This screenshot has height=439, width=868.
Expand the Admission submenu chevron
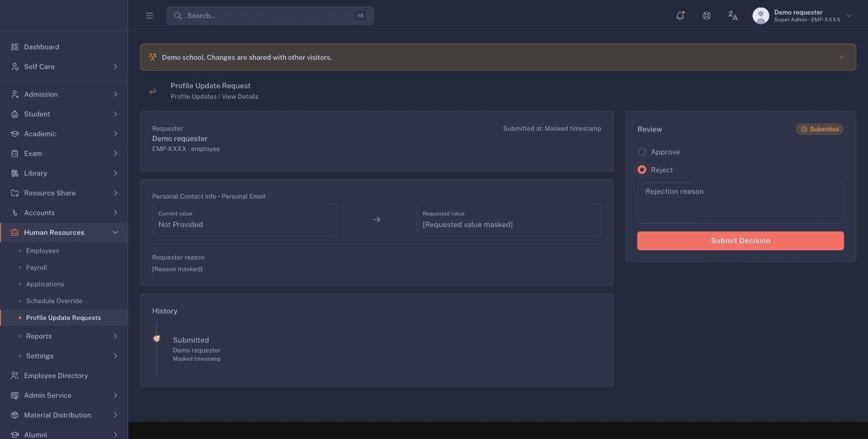coord(115,95)
